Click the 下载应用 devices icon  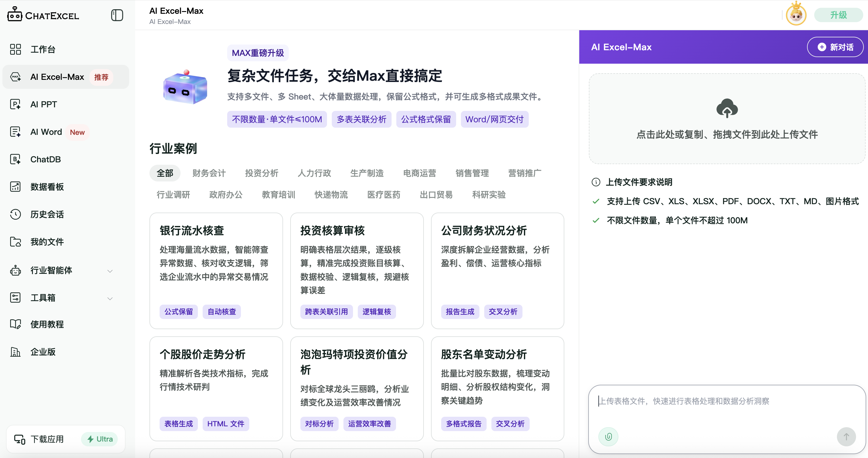coord(19,439)
